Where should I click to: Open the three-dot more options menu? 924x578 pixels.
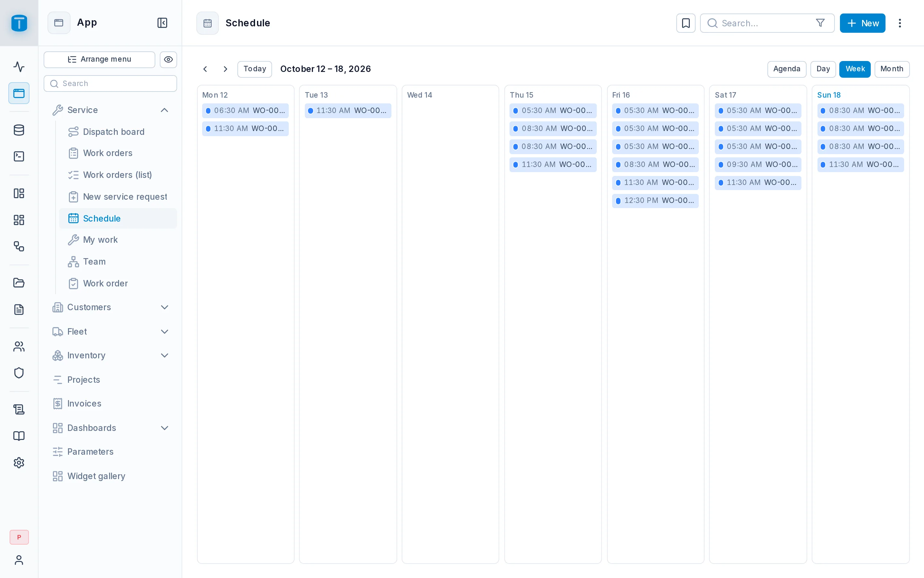point(900,23)
